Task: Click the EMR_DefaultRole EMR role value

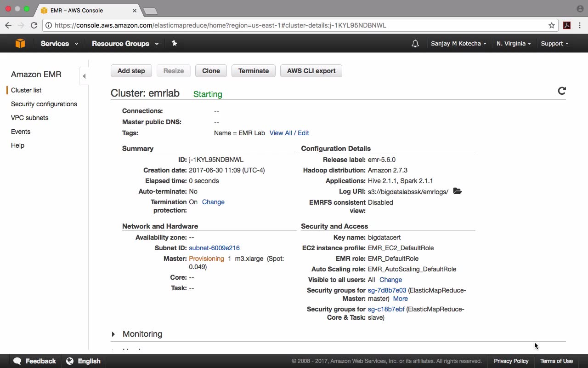Action: click(393, 259)
